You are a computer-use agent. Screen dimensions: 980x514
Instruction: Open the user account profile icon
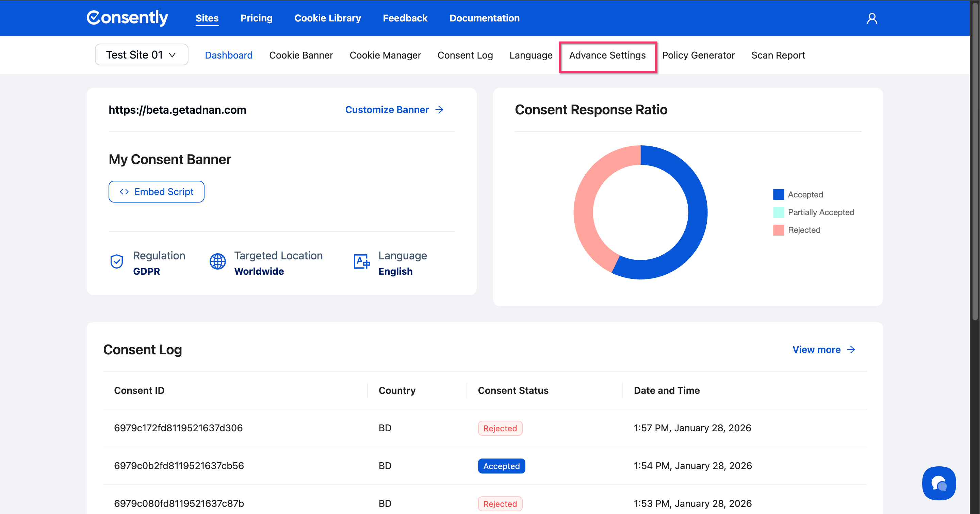click(871, 18)
